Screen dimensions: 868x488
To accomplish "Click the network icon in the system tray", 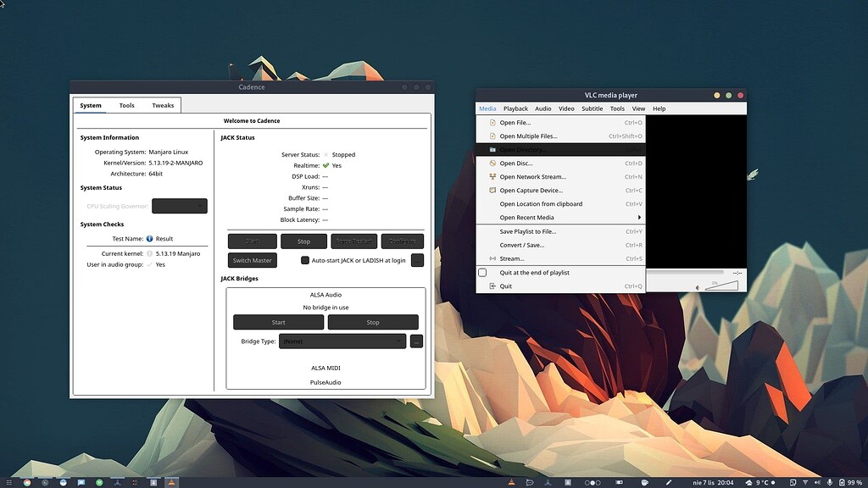I will click(x=805, y=483).
